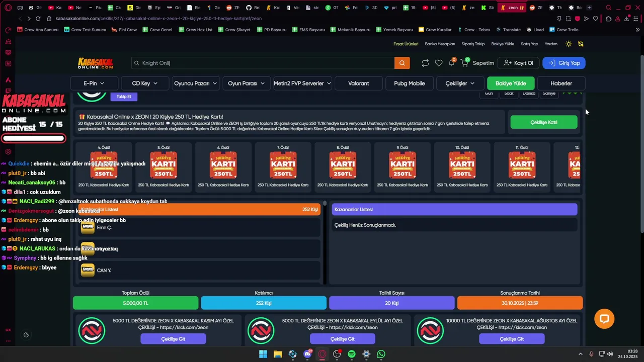Screen dimensions: 644x362
Task: Open Sipariş Takip top link
Action: tap(473, 44)
